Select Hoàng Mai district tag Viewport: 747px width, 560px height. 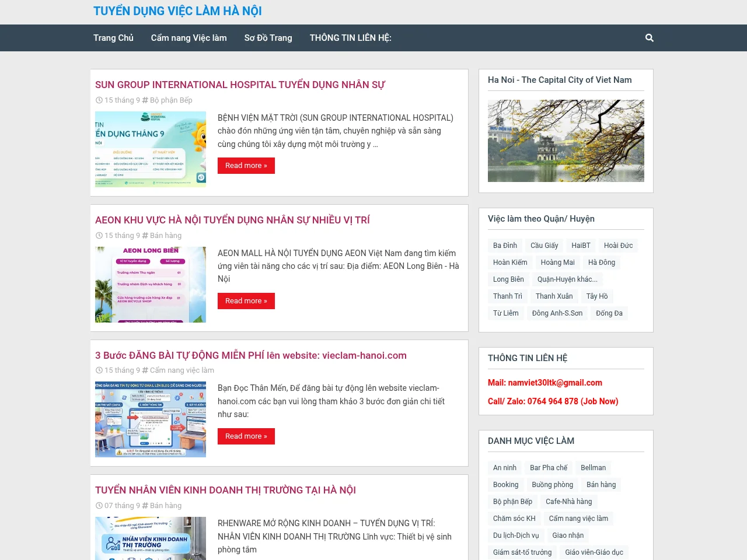(558, 262)
